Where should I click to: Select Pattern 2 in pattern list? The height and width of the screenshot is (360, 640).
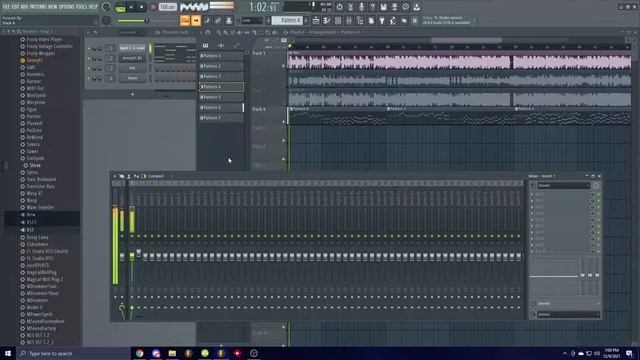click(221, 66)
